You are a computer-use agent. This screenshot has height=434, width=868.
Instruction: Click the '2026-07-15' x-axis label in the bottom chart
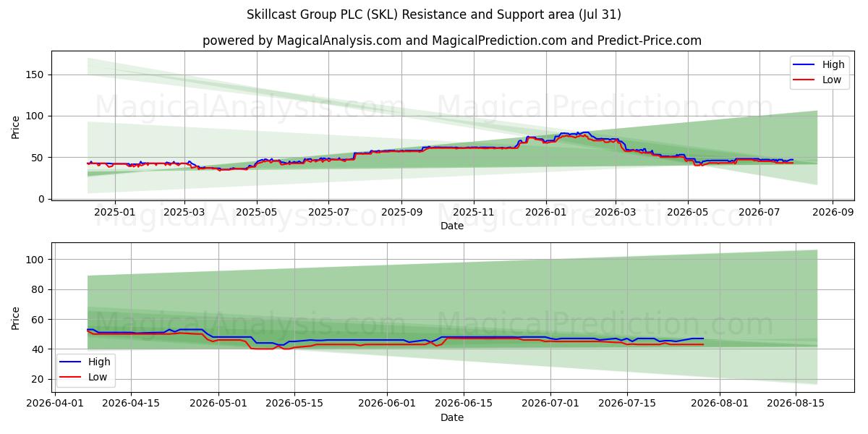coord(627,404)
